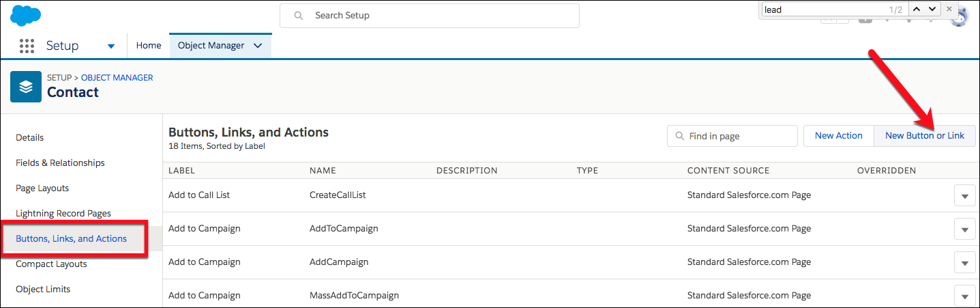This screenshot has width=980, height=308.
Task: Expand the Object Manager tab chevron
Action: click(x=258, y=46)
